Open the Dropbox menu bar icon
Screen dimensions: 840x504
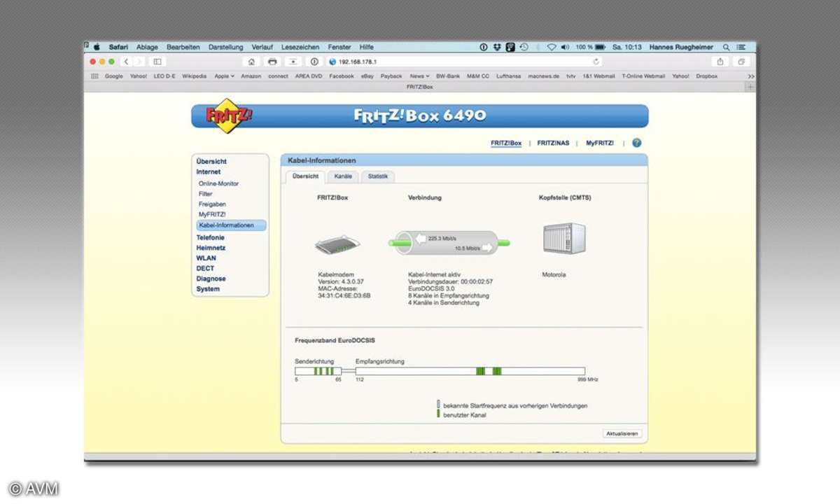coord(497,47)
